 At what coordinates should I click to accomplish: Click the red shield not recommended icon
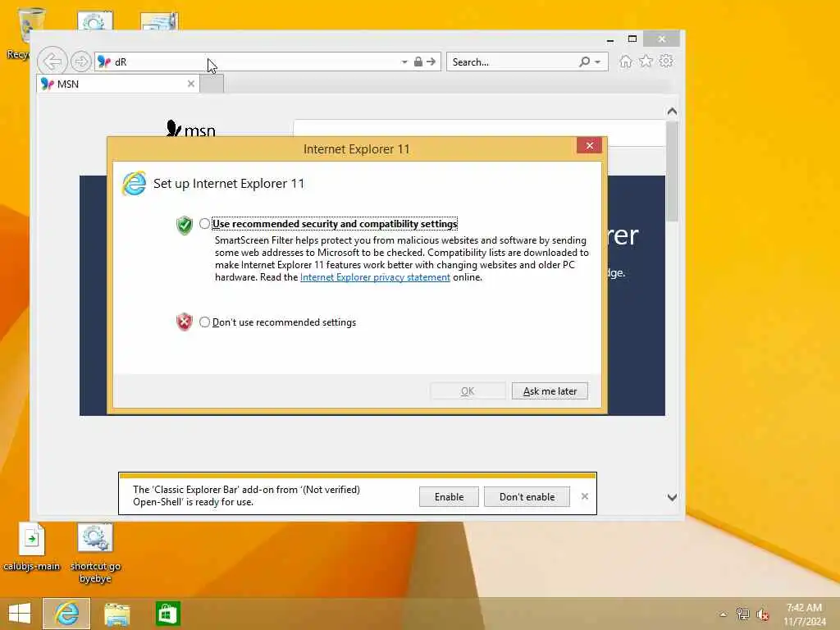[185, 322]
